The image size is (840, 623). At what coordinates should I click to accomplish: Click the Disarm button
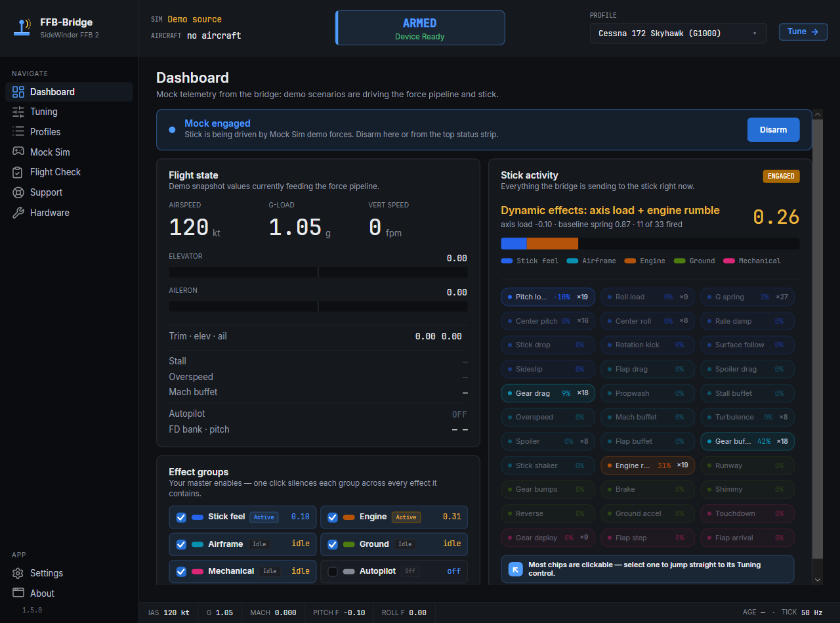pyautogui.click(x=773, y=130)
